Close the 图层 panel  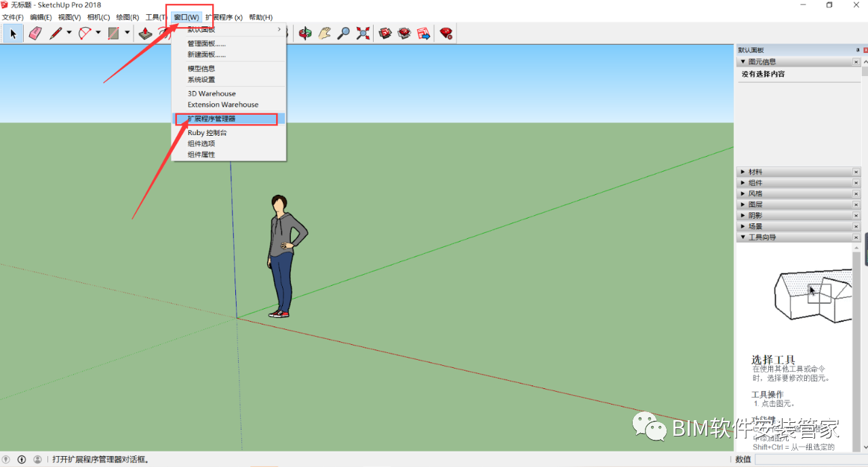tap(856, 204)
